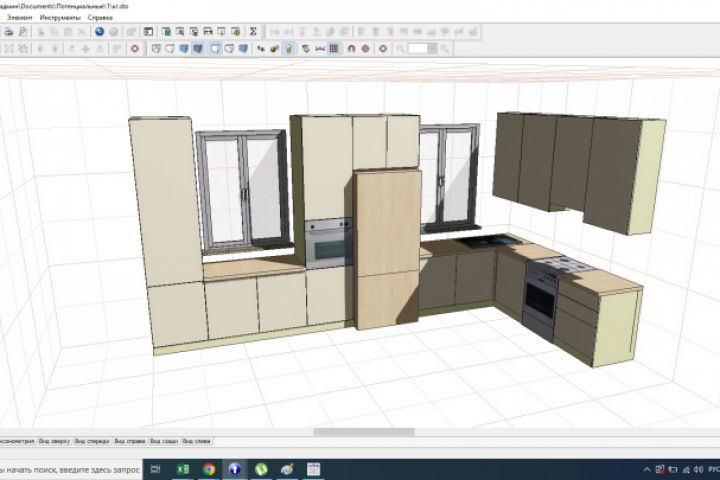
Task: Open the Справка menu
Action: tap(100, 17)
